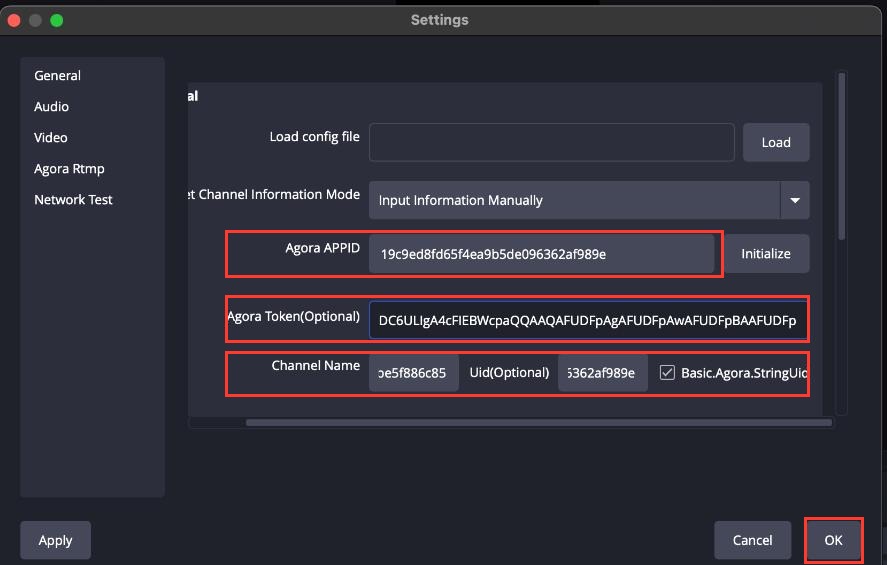Click the Agora Token(Optional) label

(294, 316)
